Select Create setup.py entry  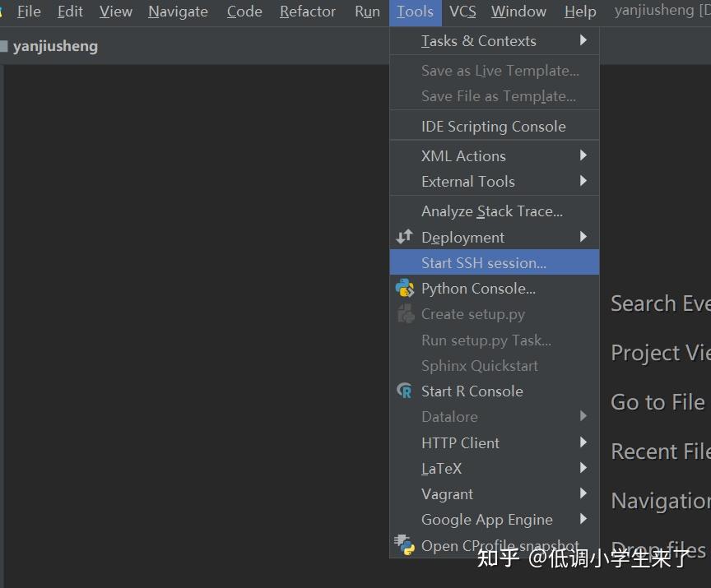click(495, 313)
